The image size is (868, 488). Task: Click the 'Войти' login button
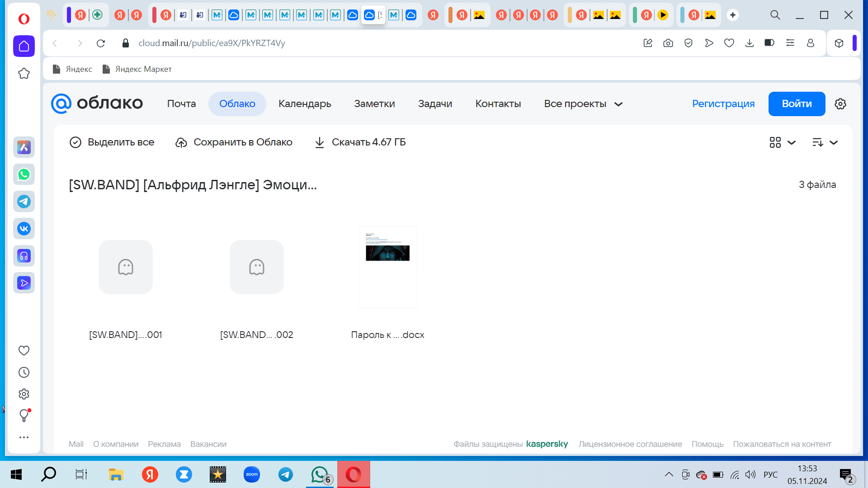[x=797, y=104]
